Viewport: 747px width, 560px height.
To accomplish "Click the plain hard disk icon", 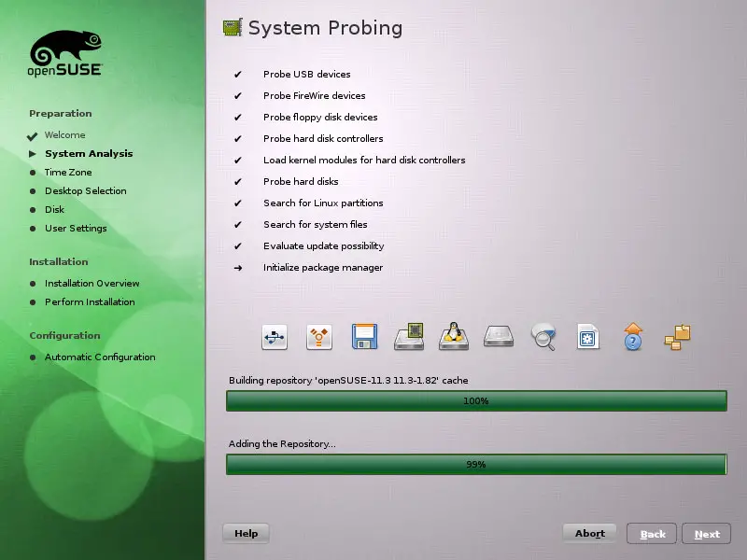I will coord(499,336).
